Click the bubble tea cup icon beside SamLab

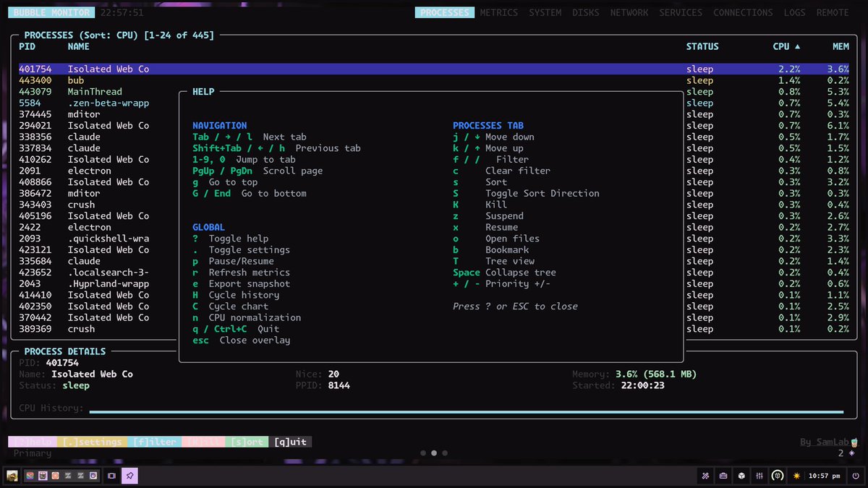click(x=854, y=442)
